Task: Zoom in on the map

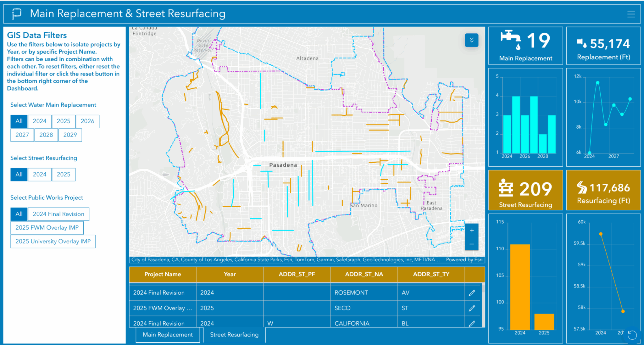Action: point(472,231)
